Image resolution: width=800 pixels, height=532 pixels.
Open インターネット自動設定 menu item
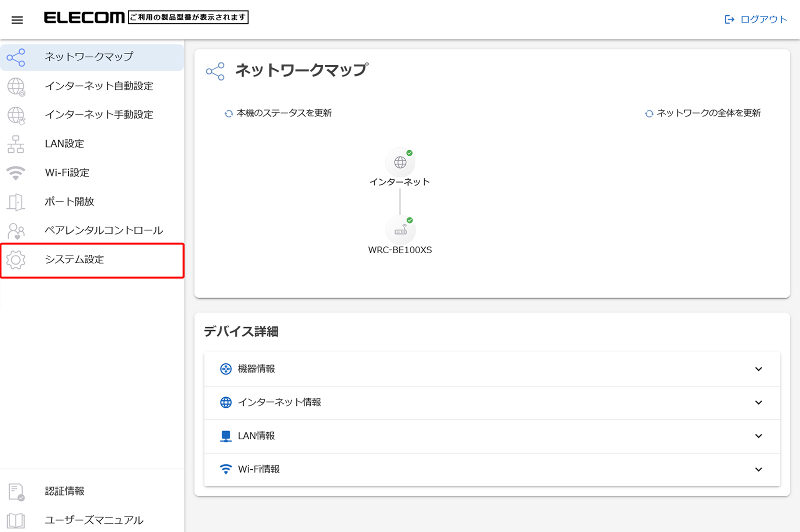[x=98, y=86]
